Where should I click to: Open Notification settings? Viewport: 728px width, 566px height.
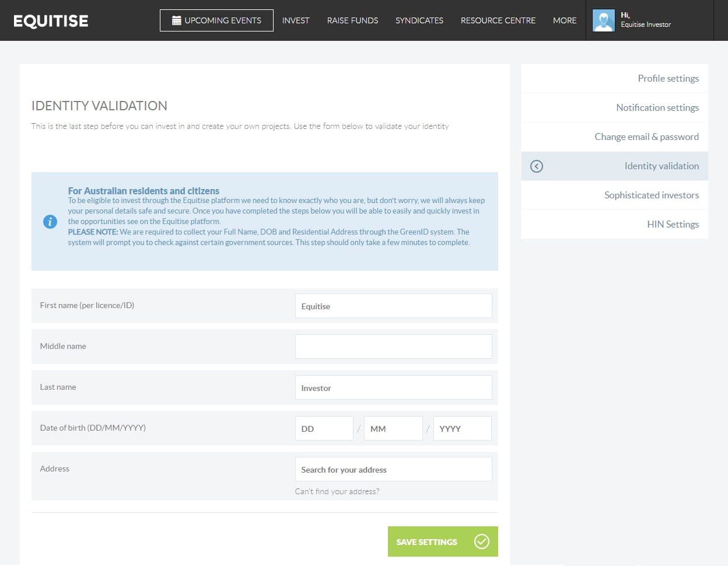[614, 107]
